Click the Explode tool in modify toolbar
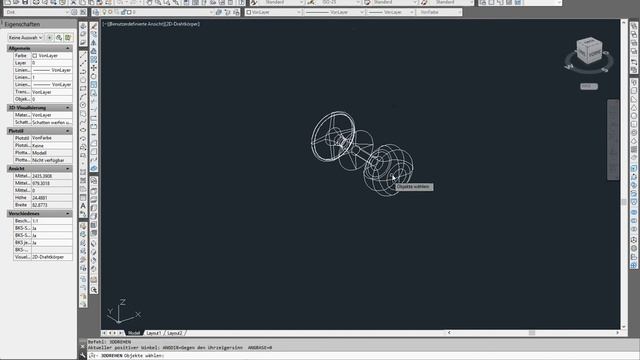640x360 pixels. (x=93, y=168)
